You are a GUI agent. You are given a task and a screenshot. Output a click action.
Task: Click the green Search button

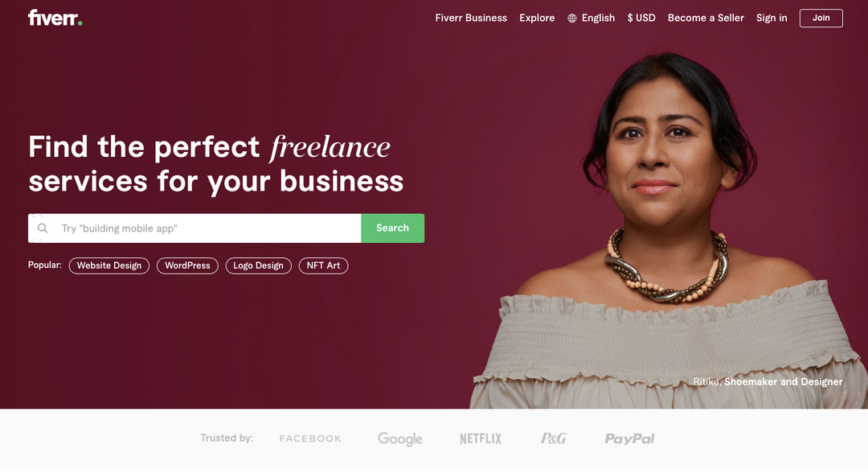tap(392, 228)
